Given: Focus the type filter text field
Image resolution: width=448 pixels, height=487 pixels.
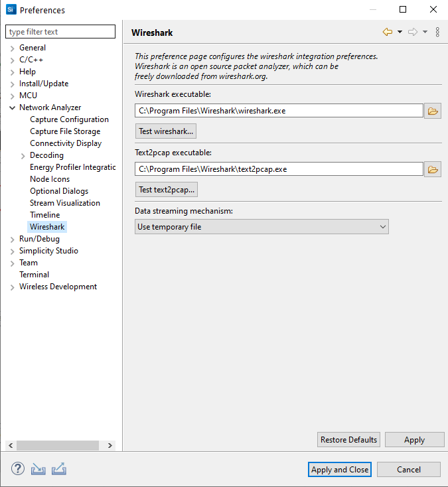Looking at the screenshot, I should point(60,32).
